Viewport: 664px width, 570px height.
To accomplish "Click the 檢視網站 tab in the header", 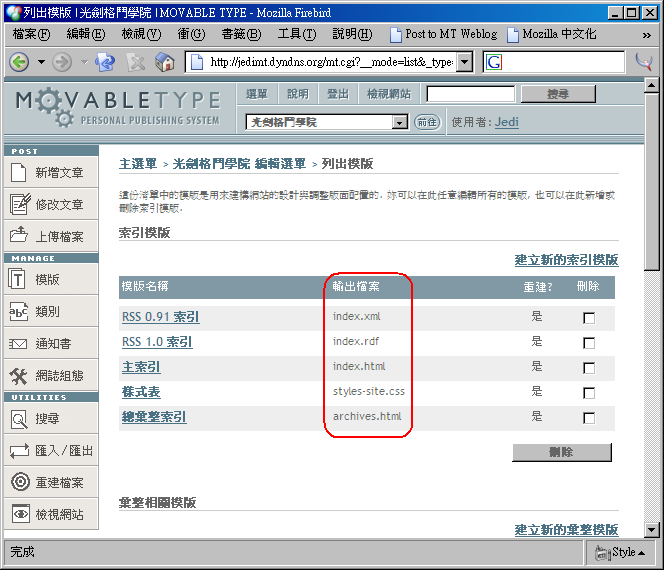I will (x=389, y=94).
